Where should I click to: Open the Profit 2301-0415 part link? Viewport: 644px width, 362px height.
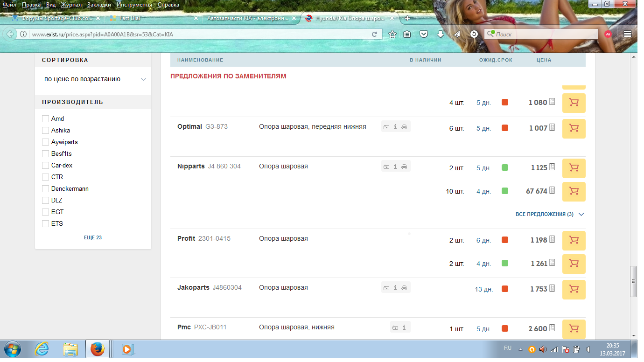214,239
